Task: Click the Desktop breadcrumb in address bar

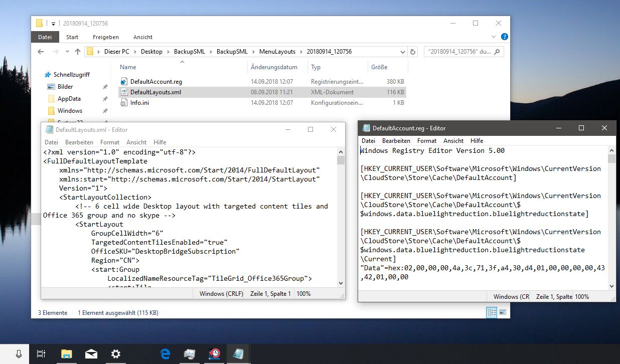Action: [151, 52]
